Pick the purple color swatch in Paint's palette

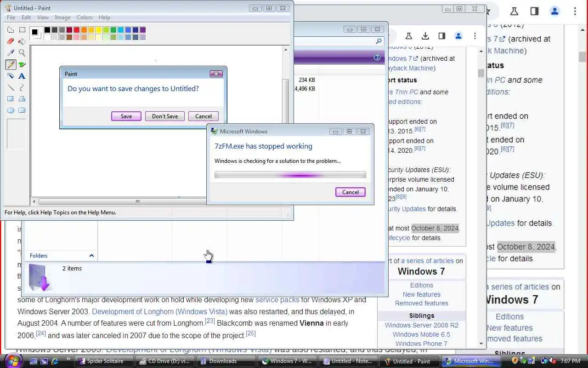coord(143,30)
